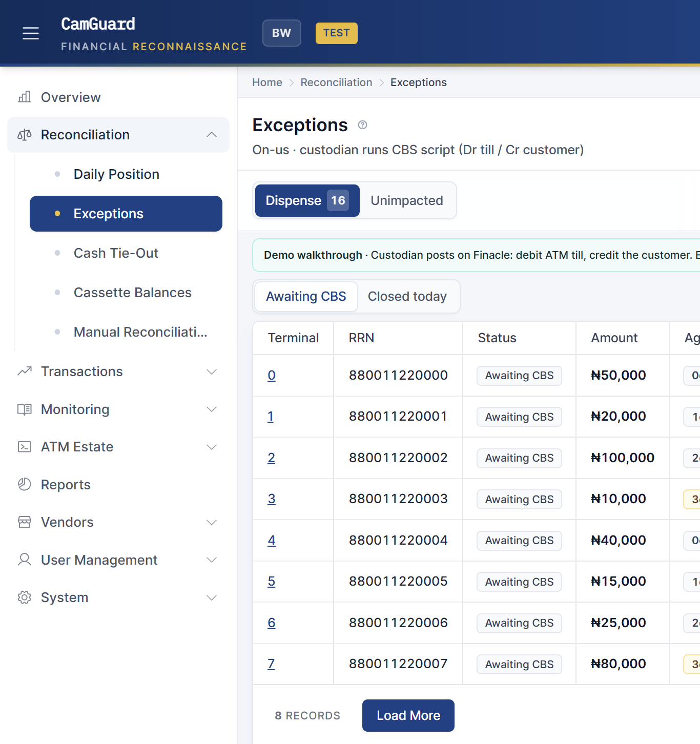Screen dimensions: 700x744
Task: Open terminal link 6
Action: (272, 623)
